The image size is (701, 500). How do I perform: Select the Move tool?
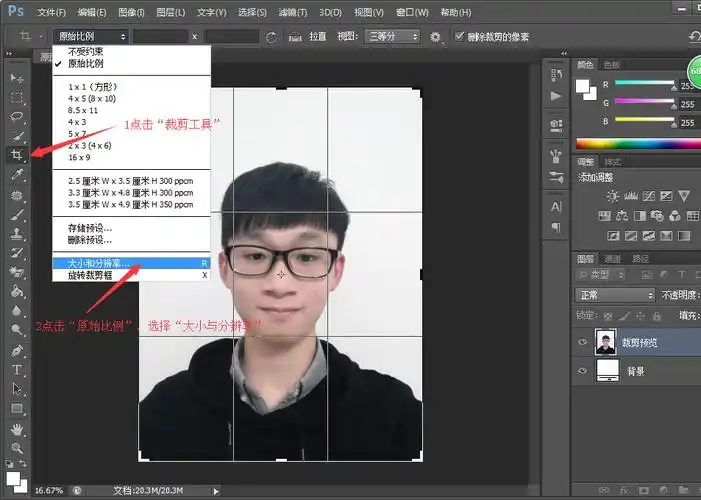17,78
